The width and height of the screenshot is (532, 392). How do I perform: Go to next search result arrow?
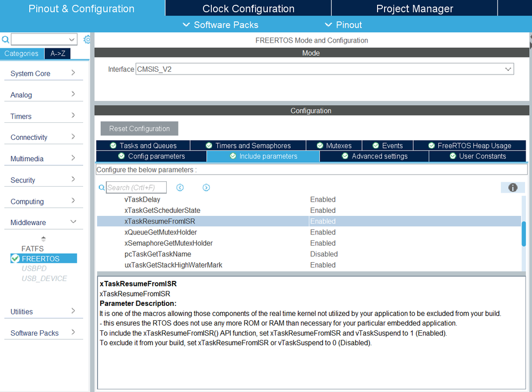[206, 187]
